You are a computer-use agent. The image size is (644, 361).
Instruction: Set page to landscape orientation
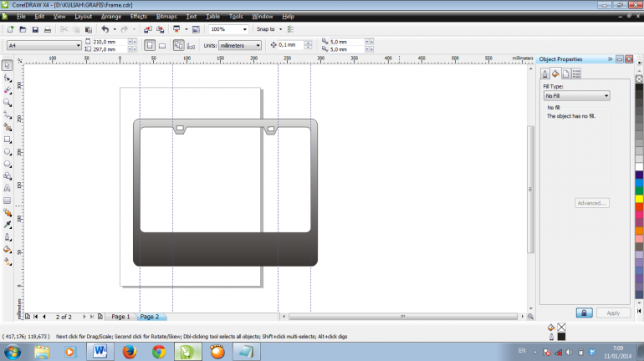[162, 45]
